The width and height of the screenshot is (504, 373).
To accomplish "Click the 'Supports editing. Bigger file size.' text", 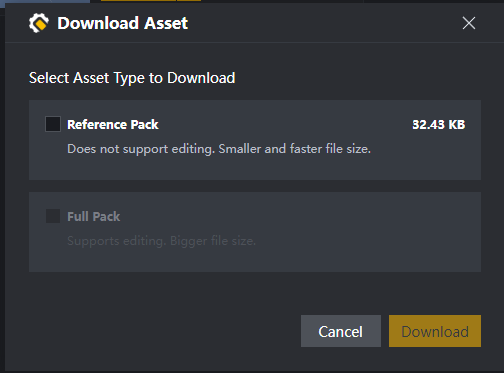I will [x=161, y=241].
